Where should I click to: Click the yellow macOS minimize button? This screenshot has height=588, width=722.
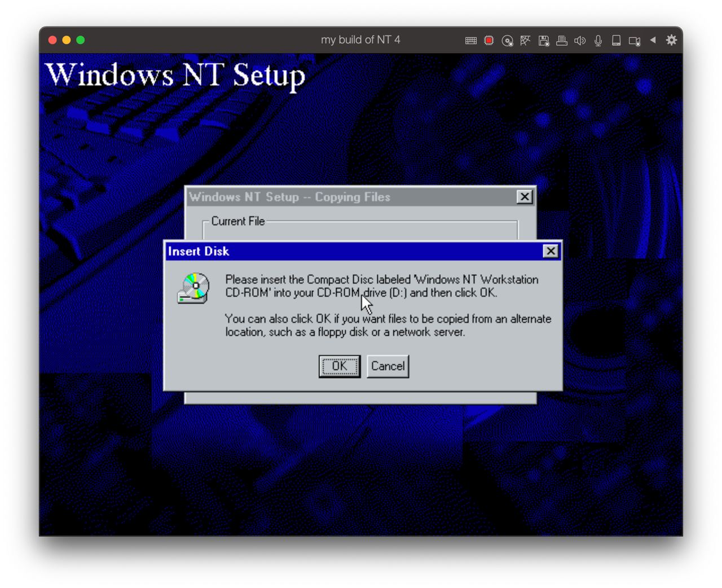(67, 40)
